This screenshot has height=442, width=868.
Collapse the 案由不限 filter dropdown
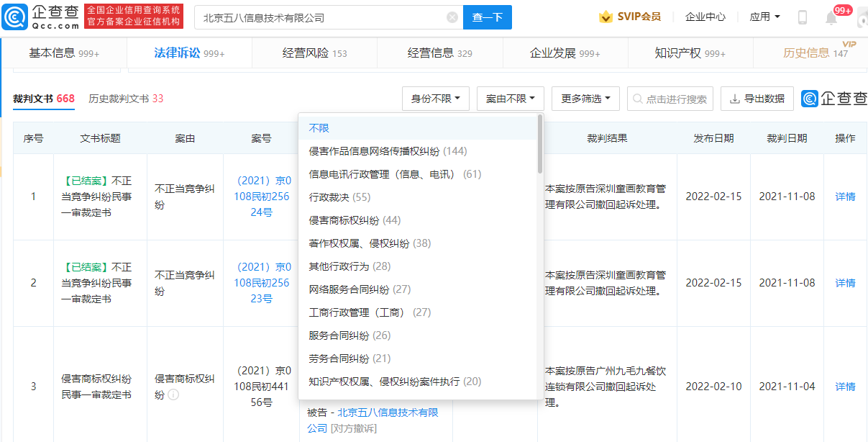coord(511,99)
